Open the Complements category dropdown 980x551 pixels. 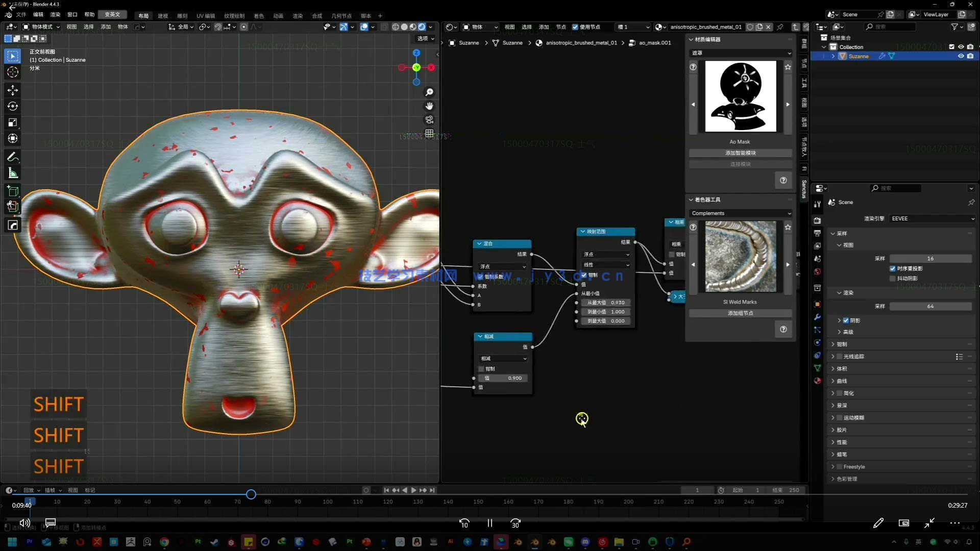pos(741,213)
